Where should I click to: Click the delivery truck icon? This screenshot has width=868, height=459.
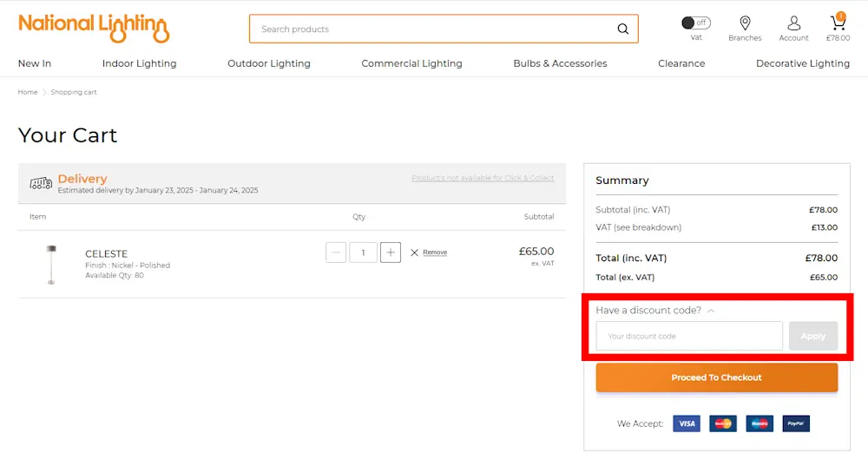point(41,183)
